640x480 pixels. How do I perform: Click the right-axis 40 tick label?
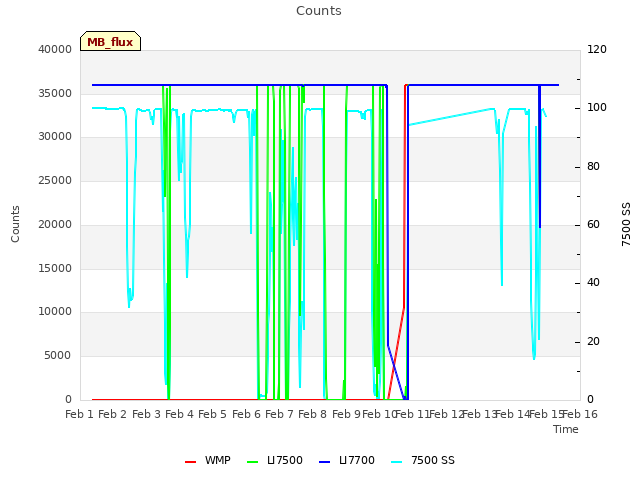pos(593,282)
